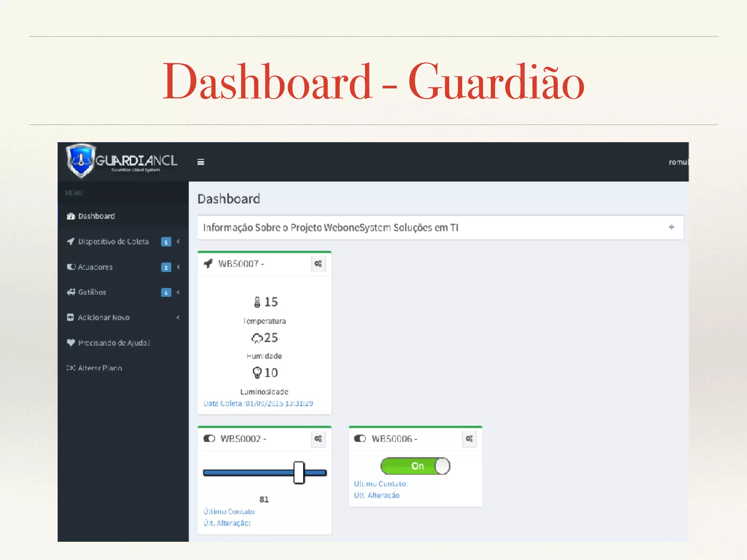The height and width of the screenshot is (560, 747).
Task: Open settings gears on WBS0006 card
Action: [x=469, y=439]
